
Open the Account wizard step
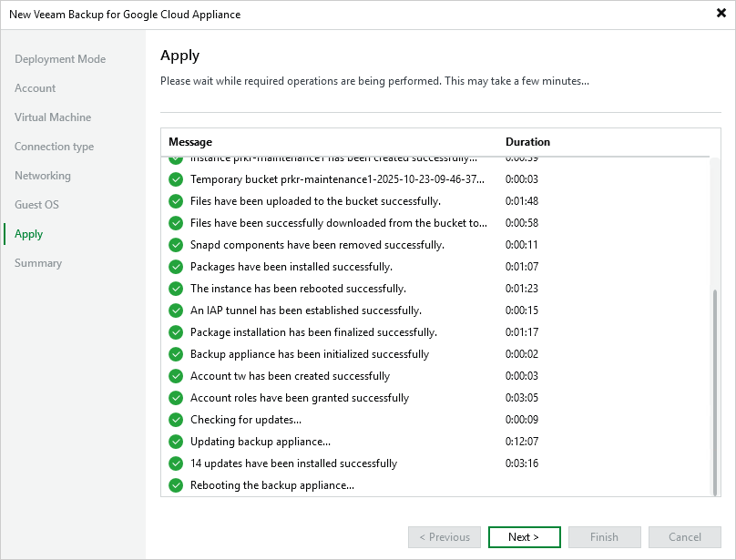pos(36,88)
